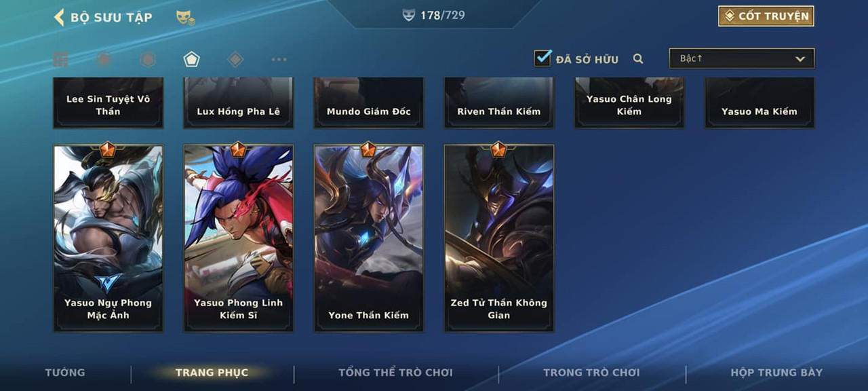Select the hexagon tier filter icon
Viewport: 868px width, 391px height.
[x=148, y=60]
